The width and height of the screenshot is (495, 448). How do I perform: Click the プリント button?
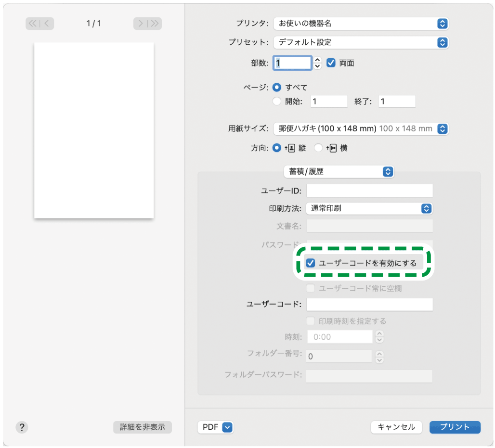click(455, 427)
